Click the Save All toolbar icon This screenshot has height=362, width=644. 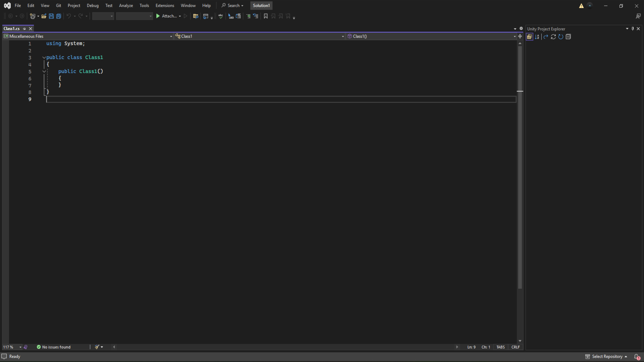[x=59, y=16]
